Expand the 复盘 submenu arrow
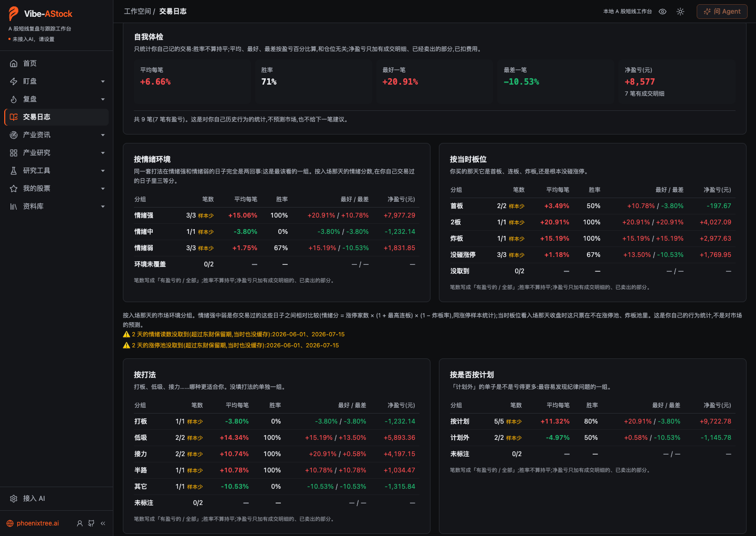756x536 pixels. [103, 99]
